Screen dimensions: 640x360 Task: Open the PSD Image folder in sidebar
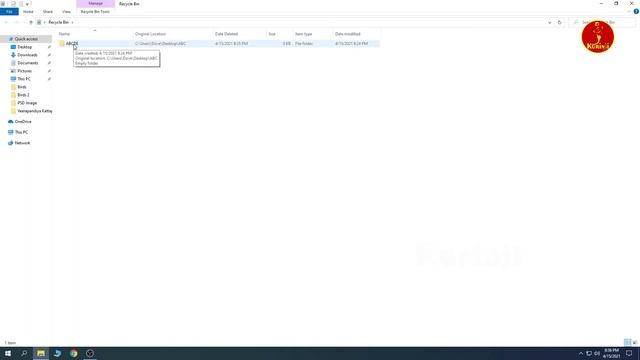(x=27, y=103)
